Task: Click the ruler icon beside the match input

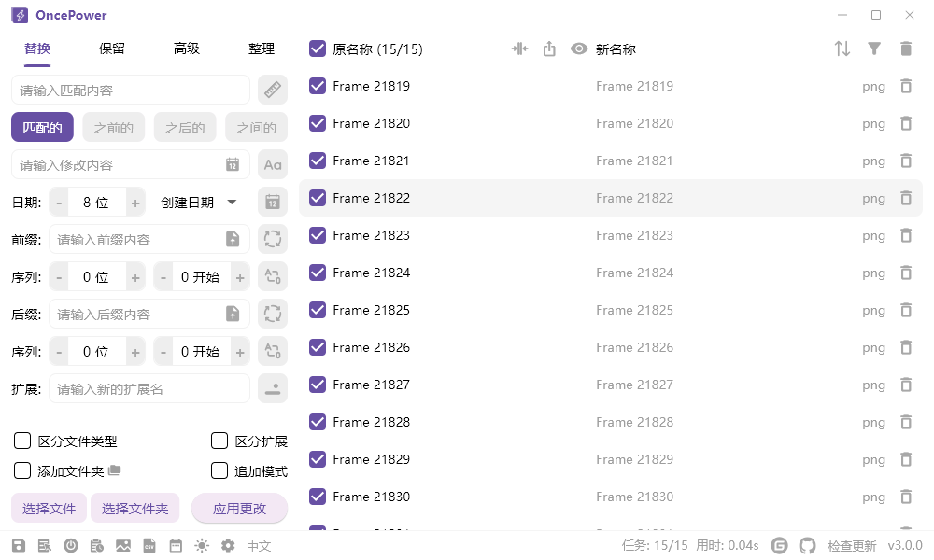Action: pyautogui.click(x=272, y=91)
